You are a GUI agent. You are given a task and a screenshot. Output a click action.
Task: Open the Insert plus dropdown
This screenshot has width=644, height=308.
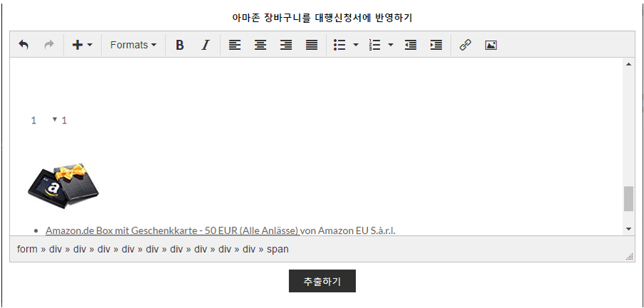pos(82,45)
